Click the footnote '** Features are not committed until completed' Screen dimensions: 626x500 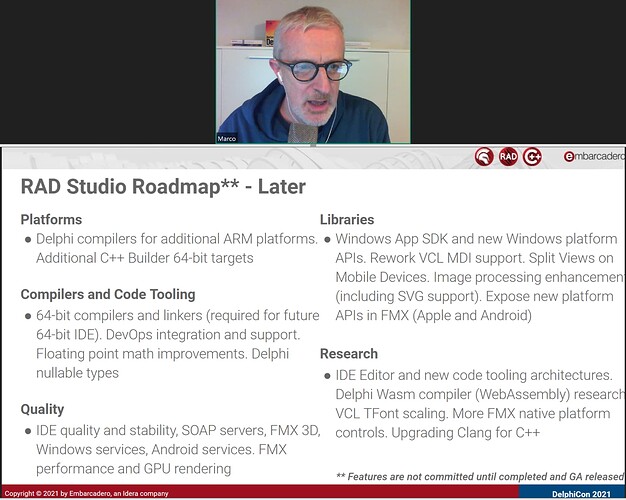pyautogui.click(x=479, y=476)
